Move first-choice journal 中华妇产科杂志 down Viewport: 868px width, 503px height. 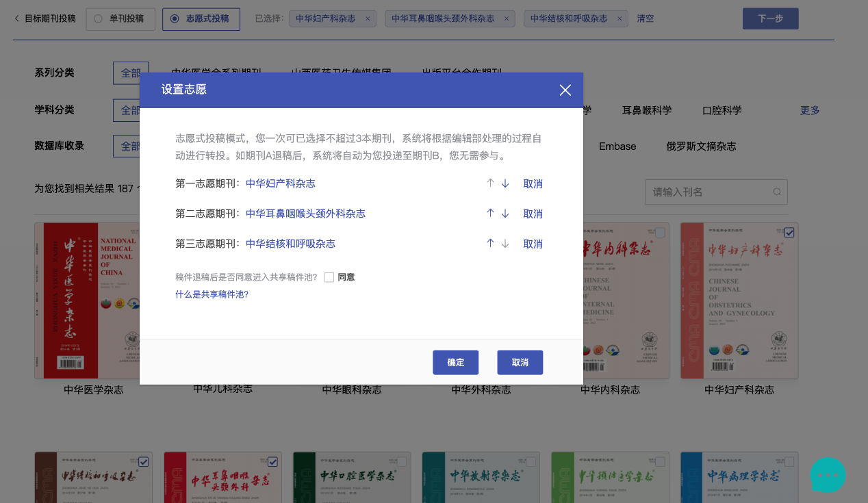coord(505,183)
